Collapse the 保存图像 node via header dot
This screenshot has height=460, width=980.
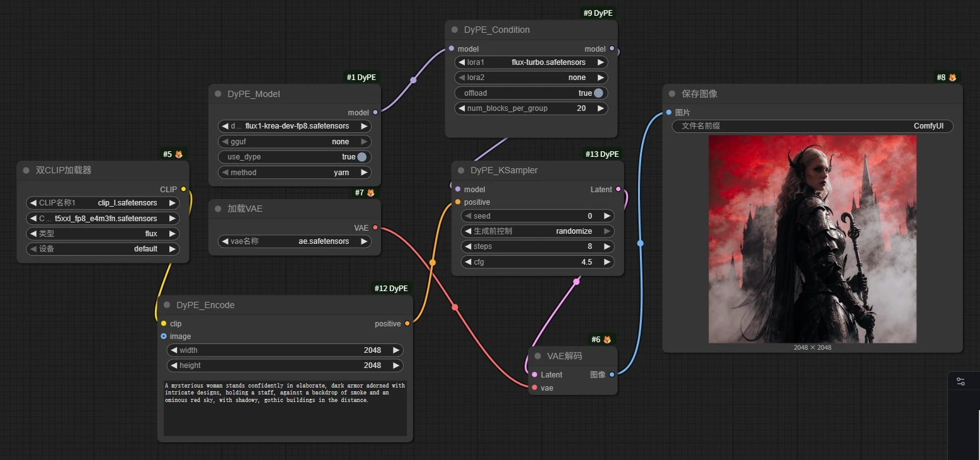tap(673, 94)
